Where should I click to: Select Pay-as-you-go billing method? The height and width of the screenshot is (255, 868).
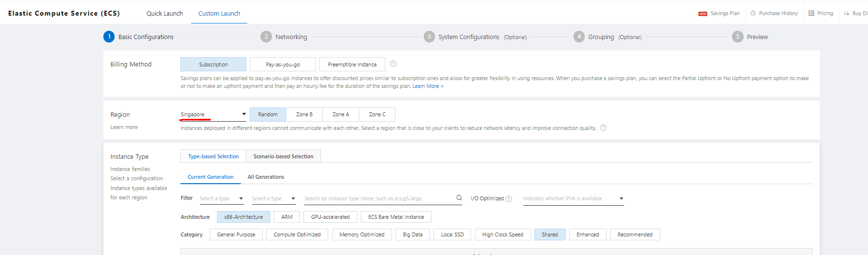point(283,64)
